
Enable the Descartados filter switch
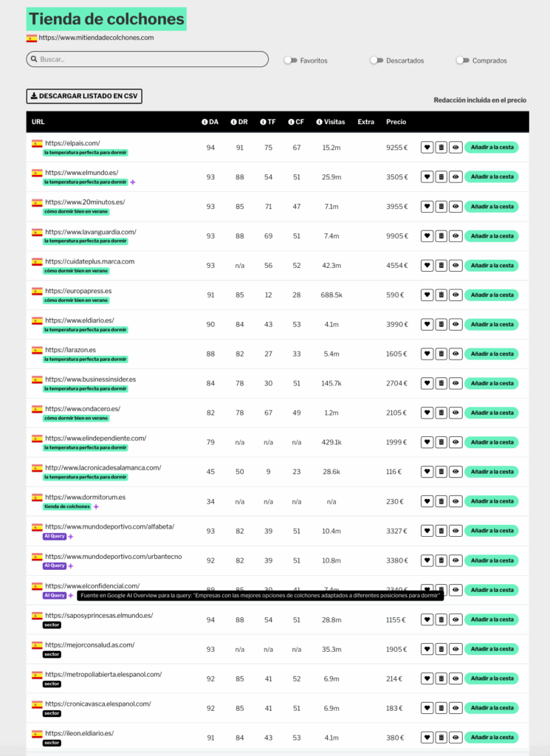(x=377, y=61)
